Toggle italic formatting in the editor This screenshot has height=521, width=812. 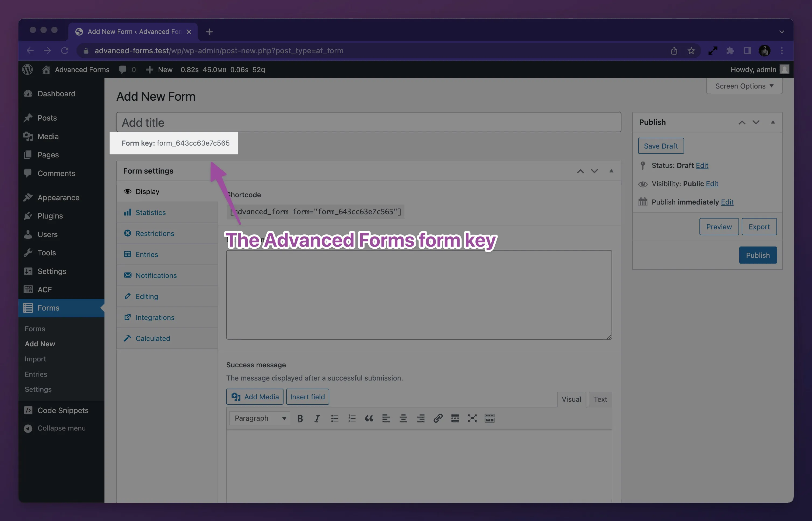tap(317, 418)
